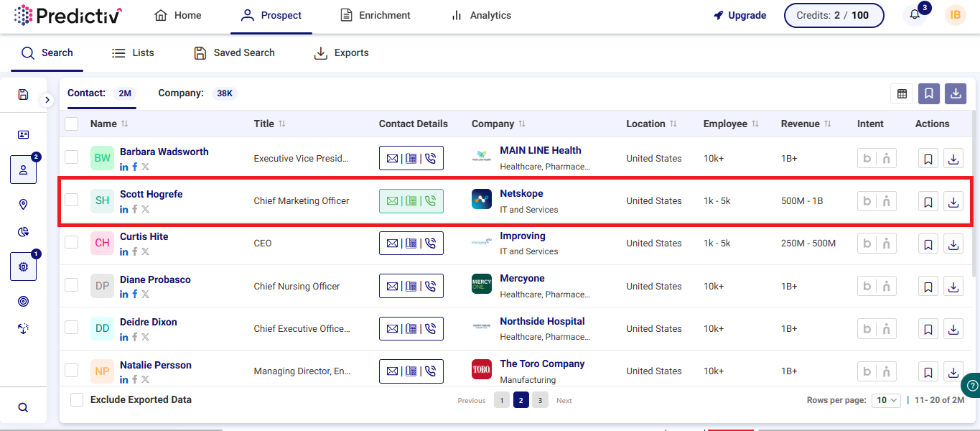Click the Previous page link

tap(472, 401)
